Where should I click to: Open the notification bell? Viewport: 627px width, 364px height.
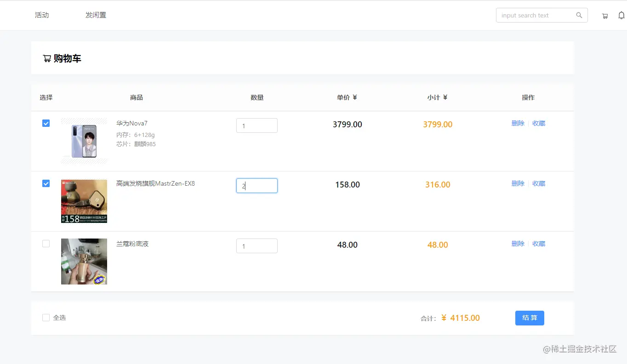point(621,16)
